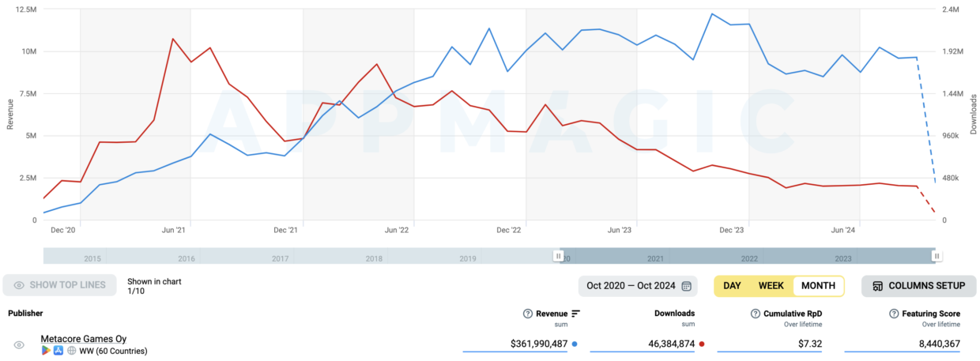Click the Google Play store icon
980x361 pixels.
[x=46, y=350]
